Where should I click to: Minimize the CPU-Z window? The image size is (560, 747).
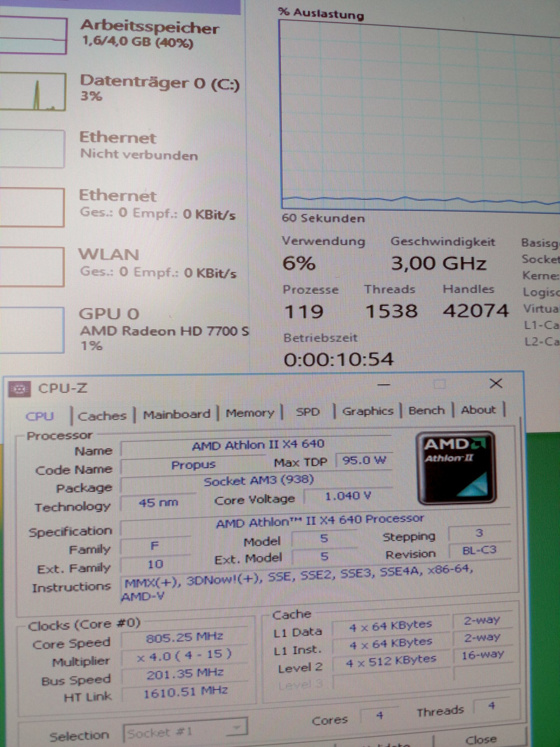click(384, 384)
